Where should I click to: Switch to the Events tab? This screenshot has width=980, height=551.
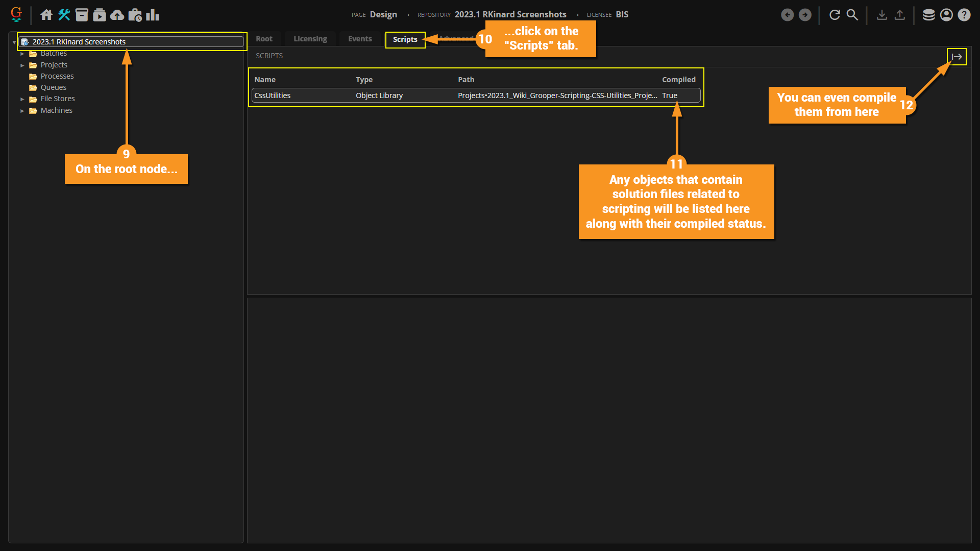click(x=360, y=39)
